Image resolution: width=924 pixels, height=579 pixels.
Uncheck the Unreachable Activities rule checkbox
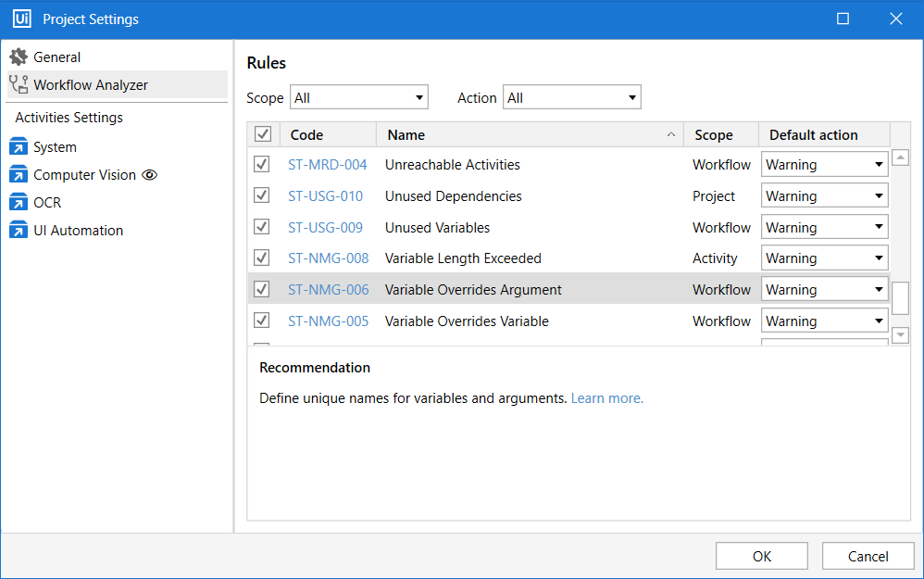(262, 165)
